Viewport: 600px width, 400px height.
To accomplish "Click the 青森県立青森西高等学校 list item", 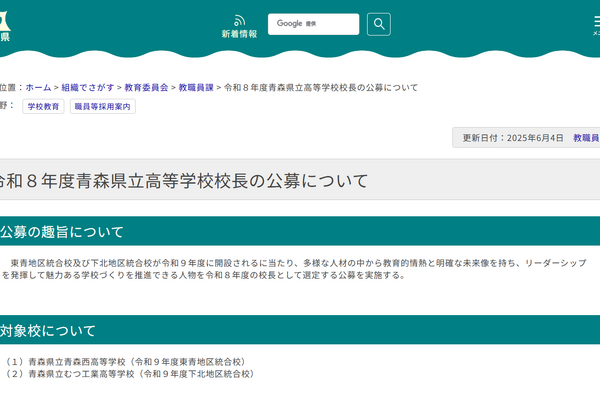I will tap(125, 362).
